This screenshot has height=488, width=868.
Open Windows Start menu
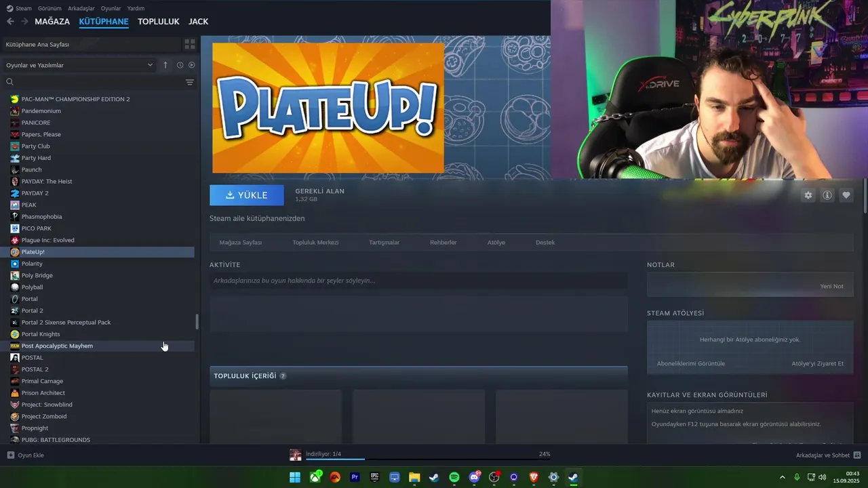[x=295, y=477]
